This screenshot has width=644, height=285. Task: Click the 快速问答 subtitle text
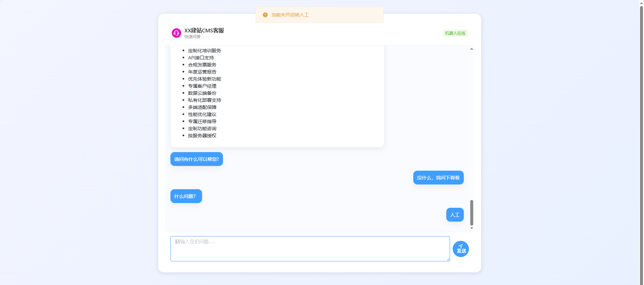192,37
